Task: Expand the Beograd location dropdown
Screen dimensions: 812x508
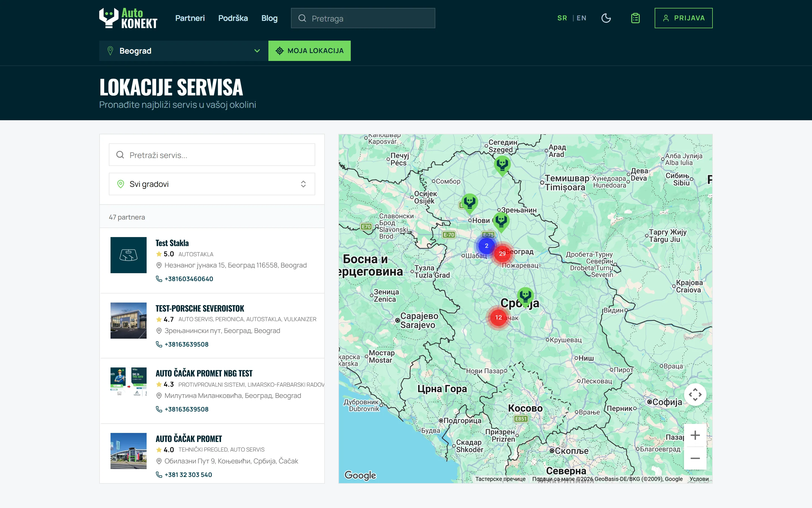Action: 184,51
